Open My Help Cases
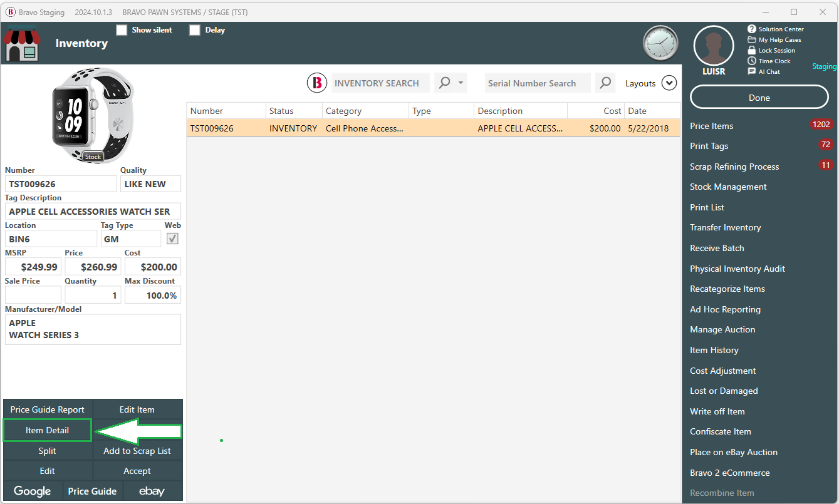The height and width of the screenshot is (504, 839). coord(774,39)
